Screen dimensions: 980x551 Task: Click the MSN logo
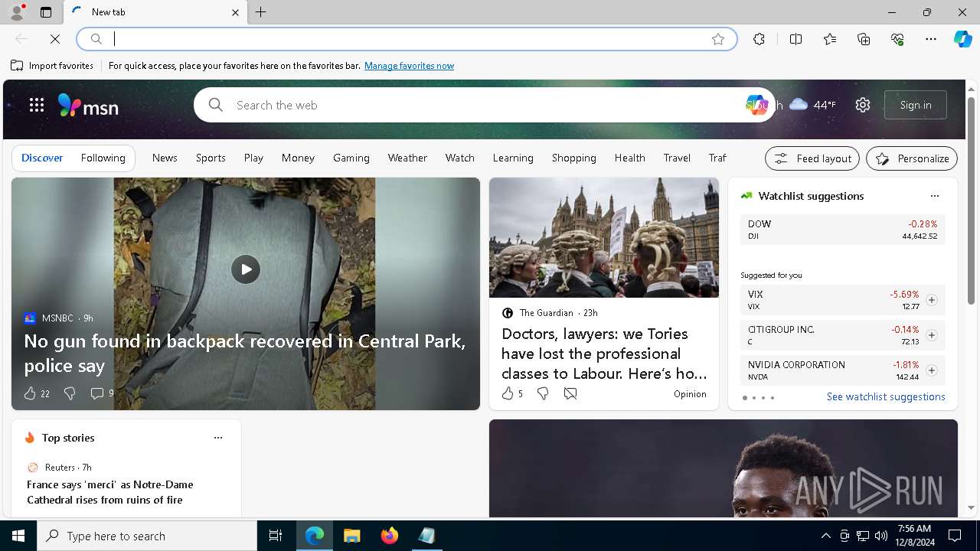(88, 105)
